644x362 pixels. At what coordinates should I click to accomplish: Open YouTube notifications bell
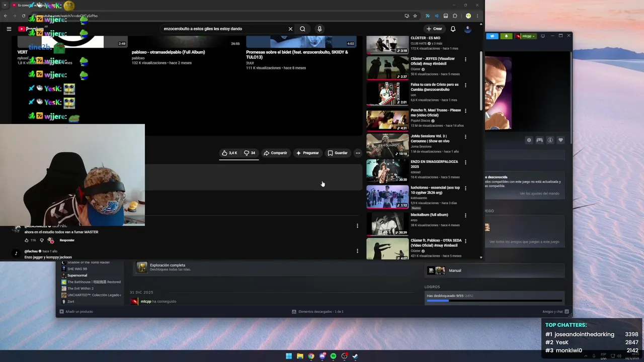pos(453,29)
